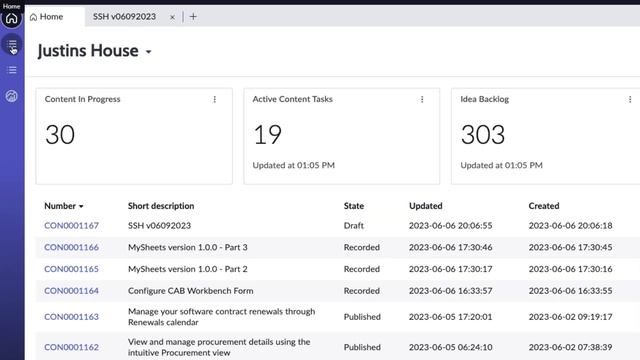This screenshot has width=640, height=360.
Task: Click the SSH v06092023 short description cell
Action: pyautogui.click(x=159, y=225)
